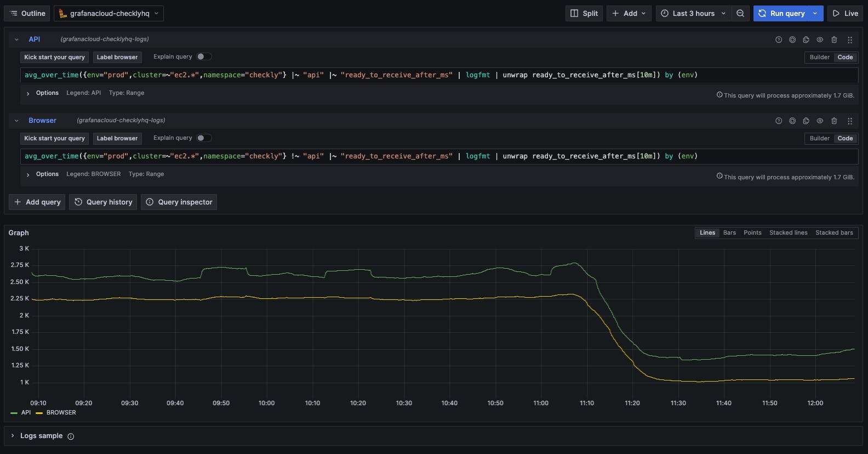
Task: Toggle Explain query on Browser query
Action: 204,138
